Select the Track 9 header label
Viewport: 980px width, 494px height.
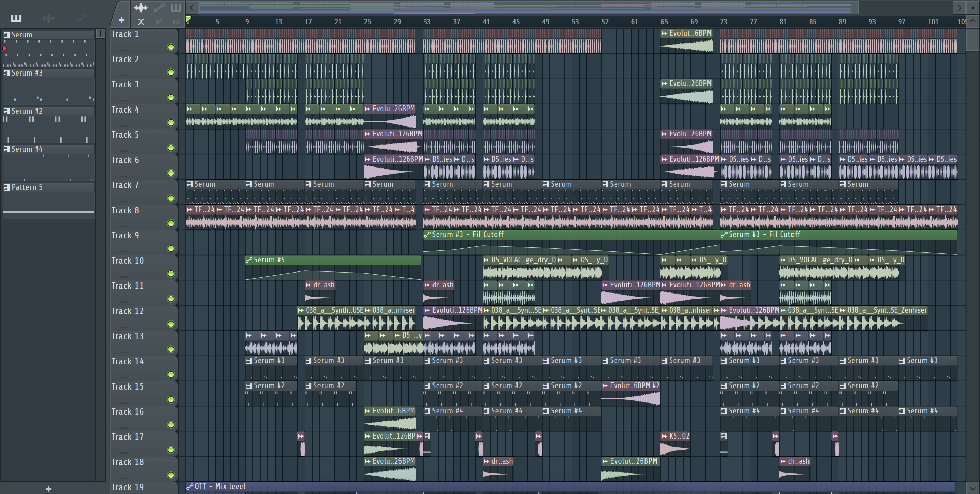tap(125, 236)
